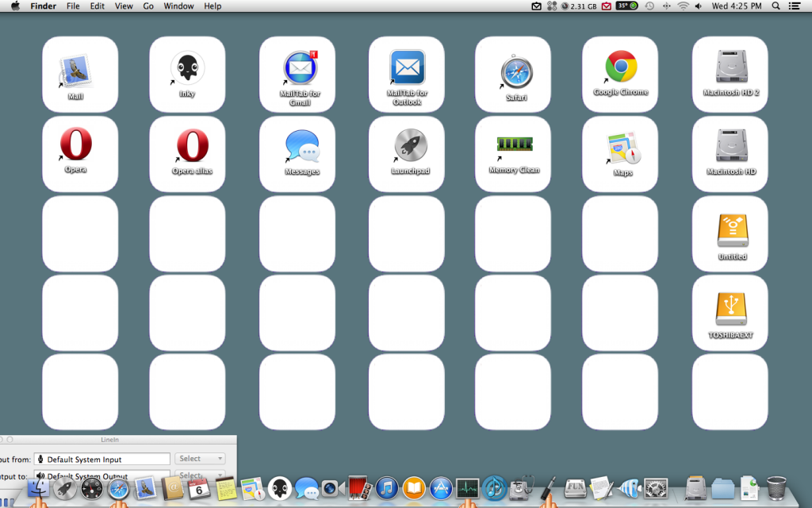Open Finder from the Dock

tap(38, 488)
